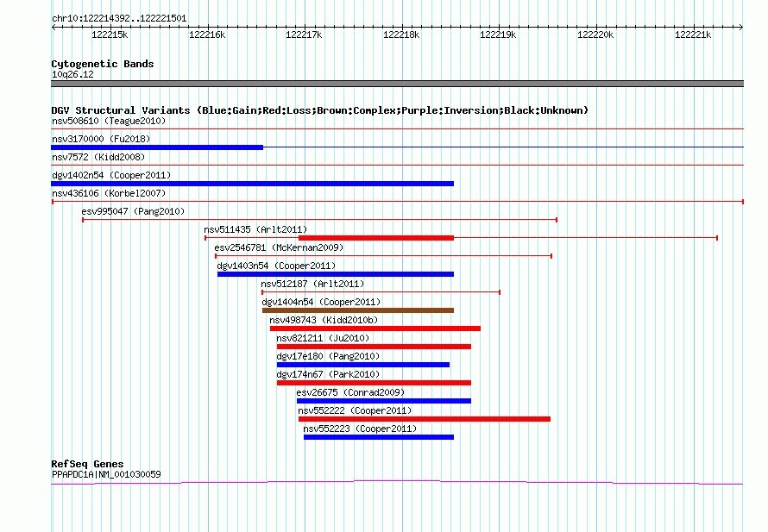The width and height of the screenshot is (768, 532).
Task: Click the Cytogenetic Bands track title
Action: tap(103, 64)
